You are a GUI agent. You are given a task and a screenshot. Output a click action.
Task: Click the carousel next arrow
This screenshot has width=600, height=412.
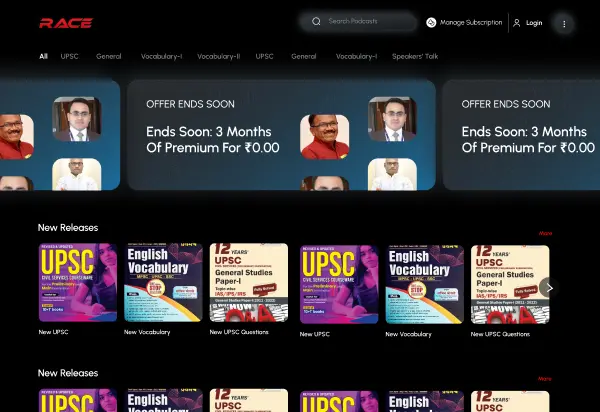[549, 288]
